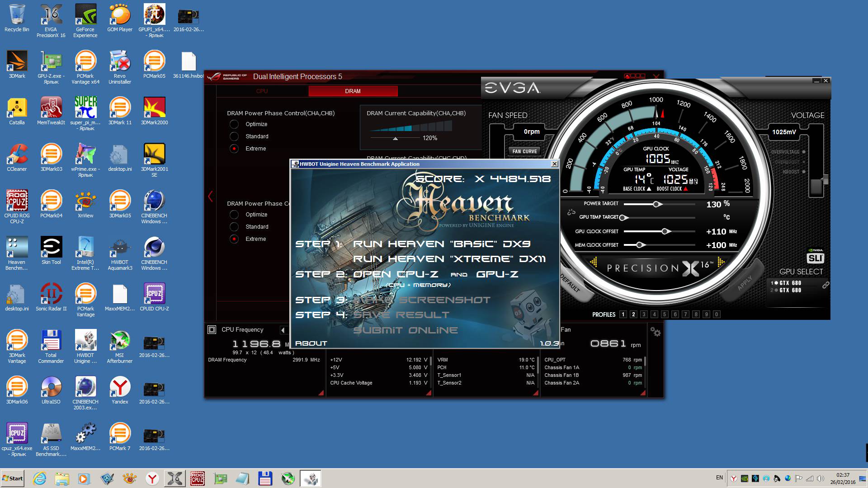Switch to the CPU tab

pyautogui.click(x=262, y=91)
